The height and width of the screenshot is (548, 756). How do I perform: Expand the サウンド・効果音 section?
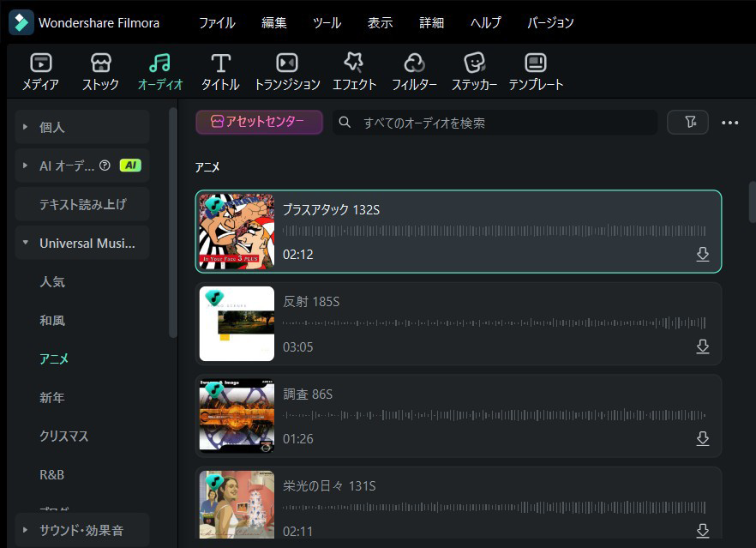[81, 530]
